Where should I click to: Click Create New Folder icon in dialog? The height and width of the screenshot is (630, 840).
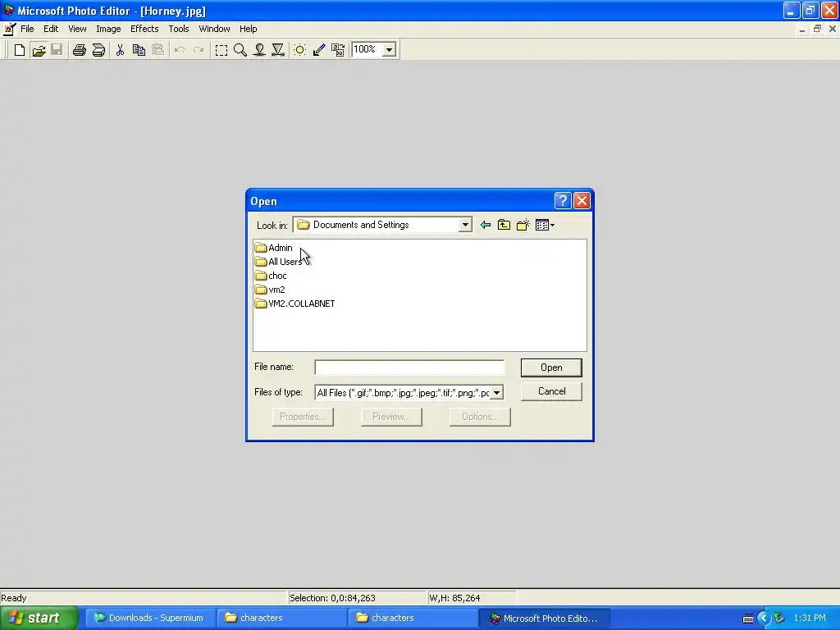[523, 225]
